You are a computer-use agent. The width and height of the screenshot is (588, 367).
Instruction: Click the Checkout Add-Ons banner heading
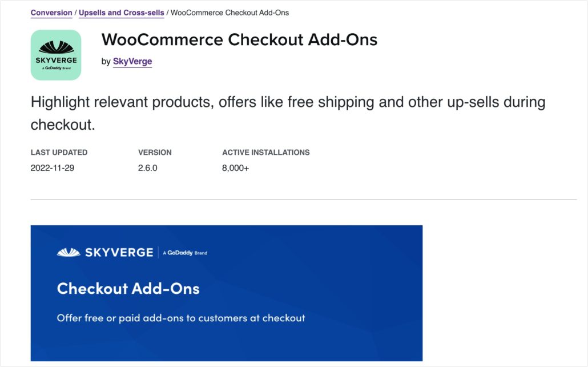coord(128,288)
